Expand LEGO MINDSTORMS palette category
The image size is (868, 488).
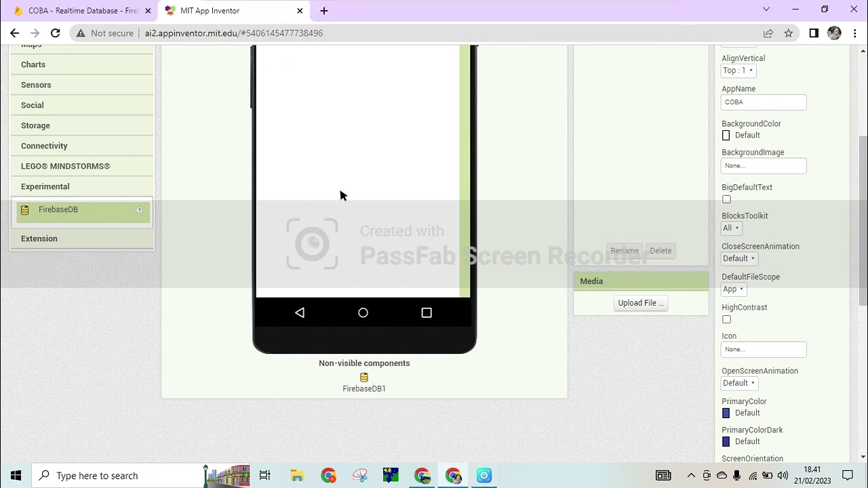(x=82, y=166)
